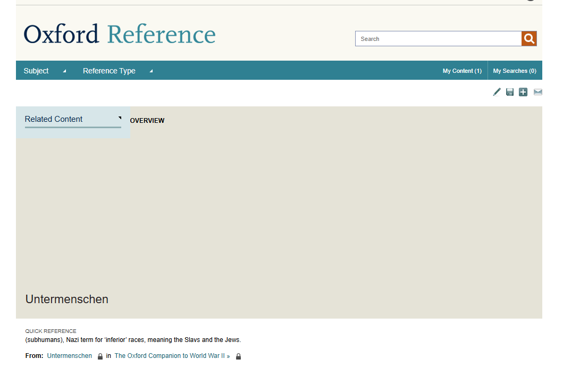Open My Searches (0)
Viewport: 588px width, 367px height.
coord(515,71)
